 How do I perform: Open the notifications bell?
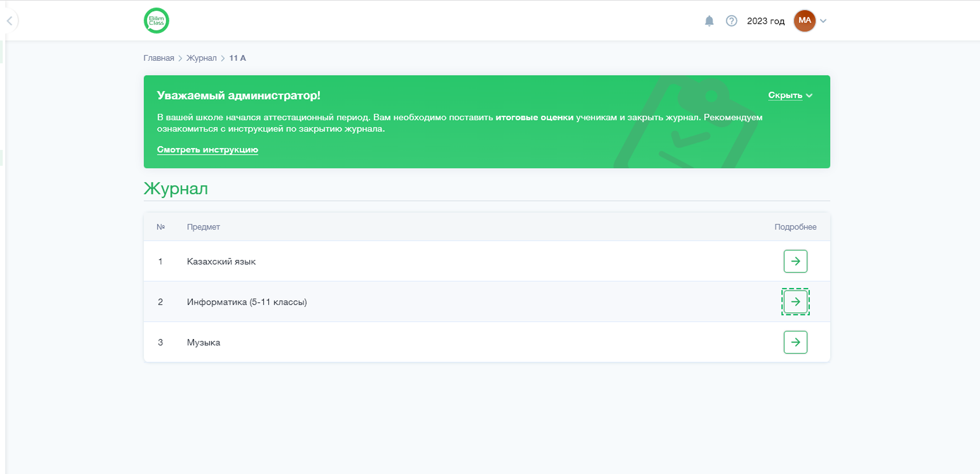pyautogui.click(x=709, y=21)
